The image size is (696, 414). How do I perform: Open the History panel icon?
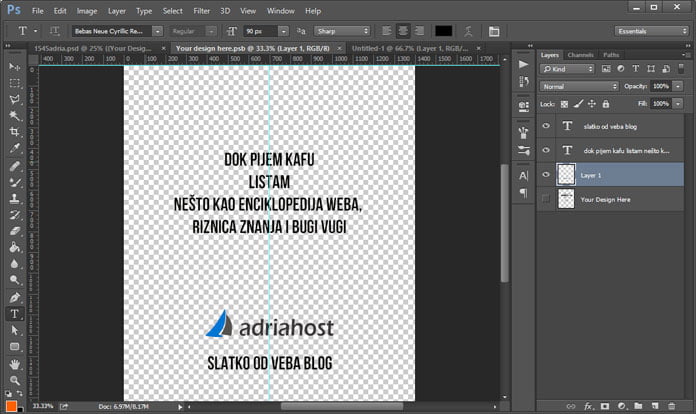[x=523, y=82]
